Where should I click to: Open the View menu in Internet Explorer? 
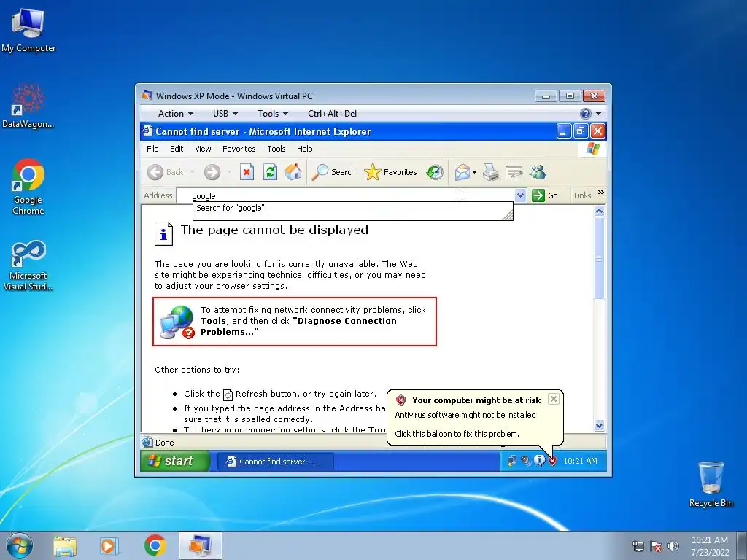(203, 149)
